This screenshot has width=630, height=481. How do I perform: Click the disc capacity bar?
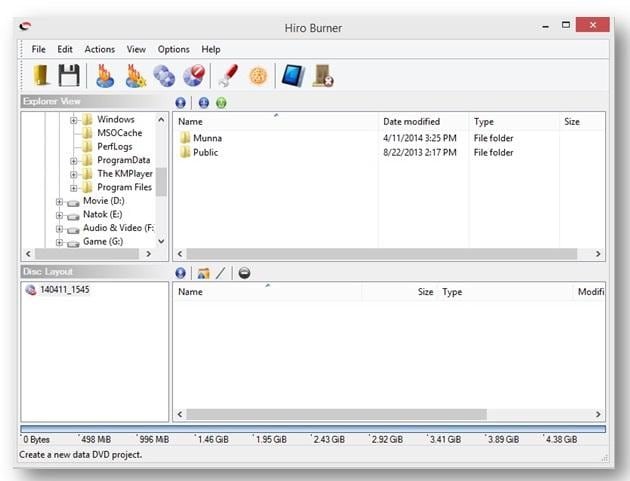(x=313, y=429)
